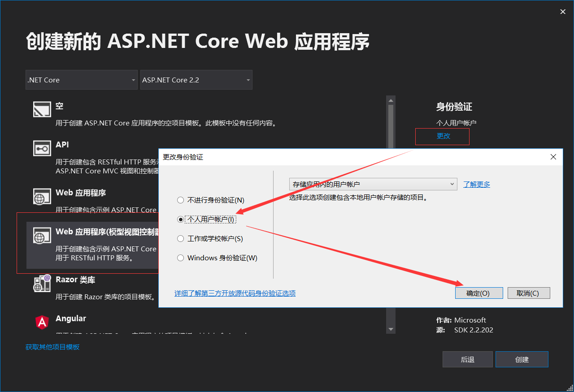This screenshot has width=574, height=392.
Task: Open the .NET Core framework dropdown
Action: tap(81, 80)
